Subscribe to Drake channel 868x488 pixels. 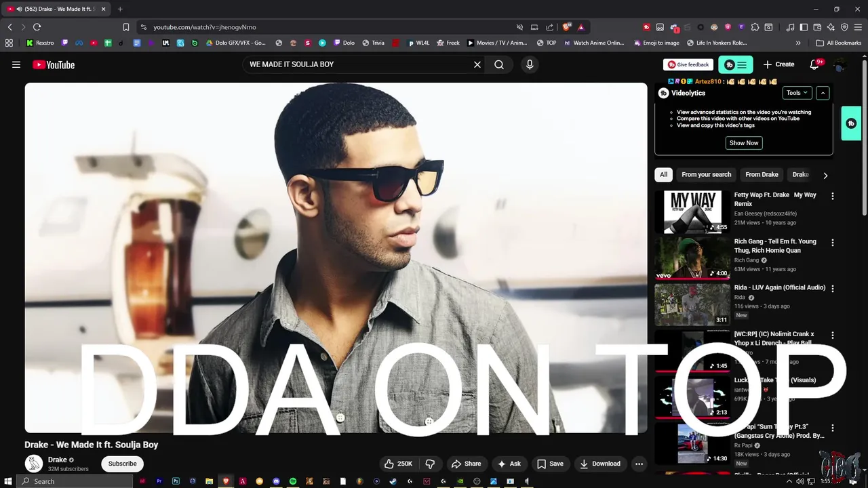pyautogui.click(x=123, y=464)
